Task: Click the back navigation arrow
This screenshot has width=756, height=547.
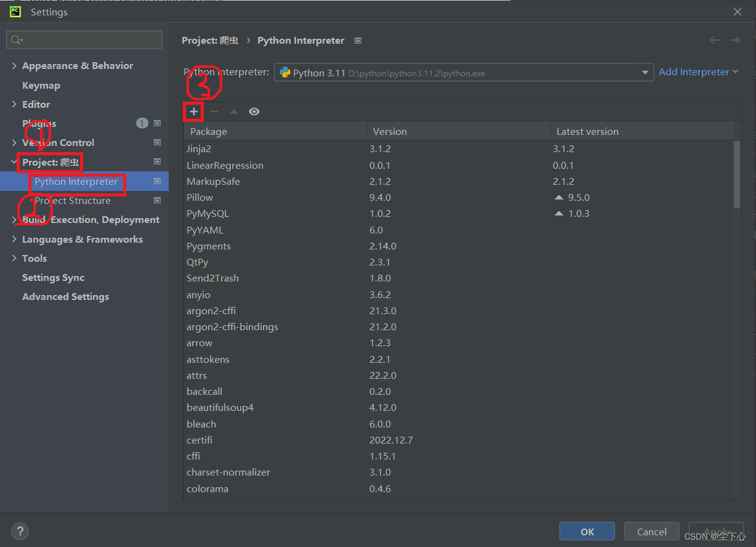Action: [x=714, y=40]
